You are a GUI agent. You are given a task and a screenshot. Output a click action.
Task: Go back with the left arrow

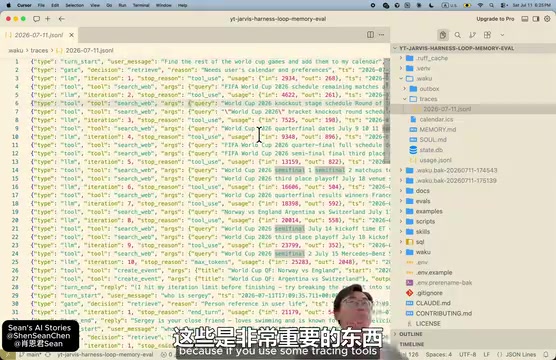61,19
